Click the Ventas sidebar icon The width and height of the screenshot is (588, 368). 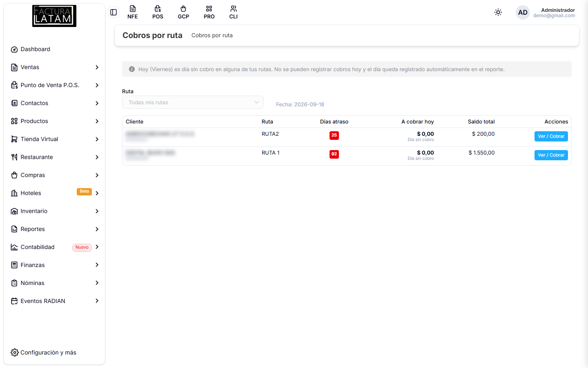coord(14,67)
